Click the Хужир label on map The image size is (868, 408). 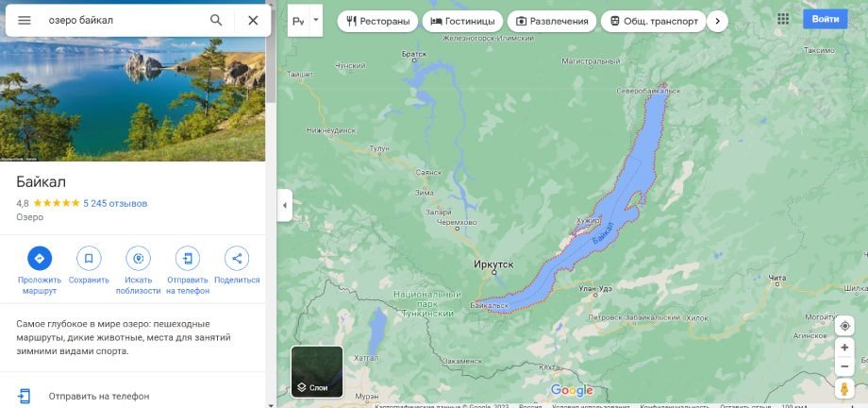(589, 221)
